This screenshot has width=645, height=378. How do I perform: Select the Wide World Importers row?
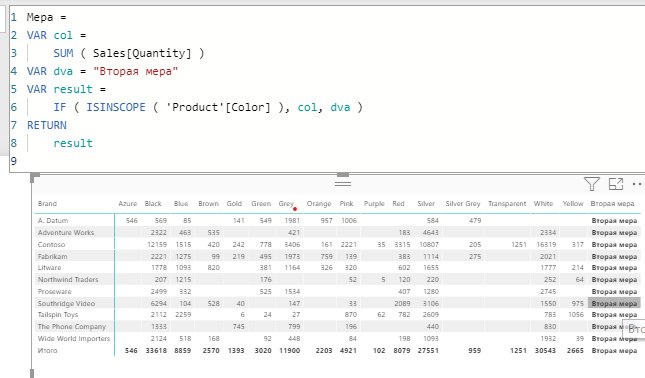coord(74,339)
